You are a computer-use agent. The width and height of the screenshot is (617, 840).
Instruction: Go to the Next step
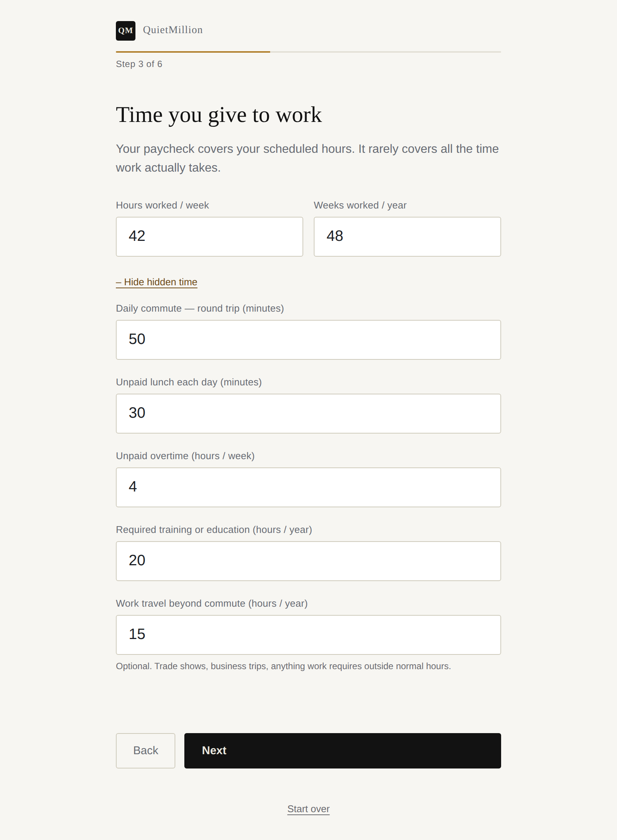343,750
